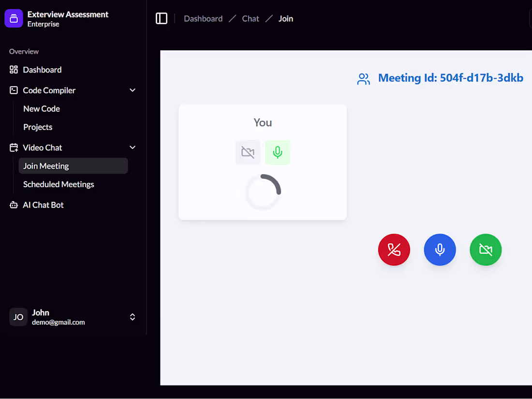Open the John account options expander
The height and width of the screenshot is (399, 532).
click(132, 317)
